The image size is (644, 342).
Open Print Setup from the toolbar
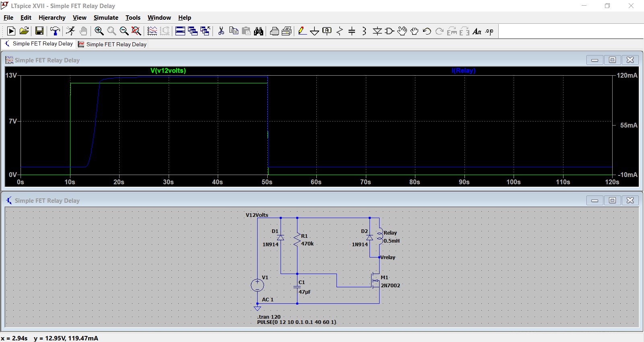(287, 31)
